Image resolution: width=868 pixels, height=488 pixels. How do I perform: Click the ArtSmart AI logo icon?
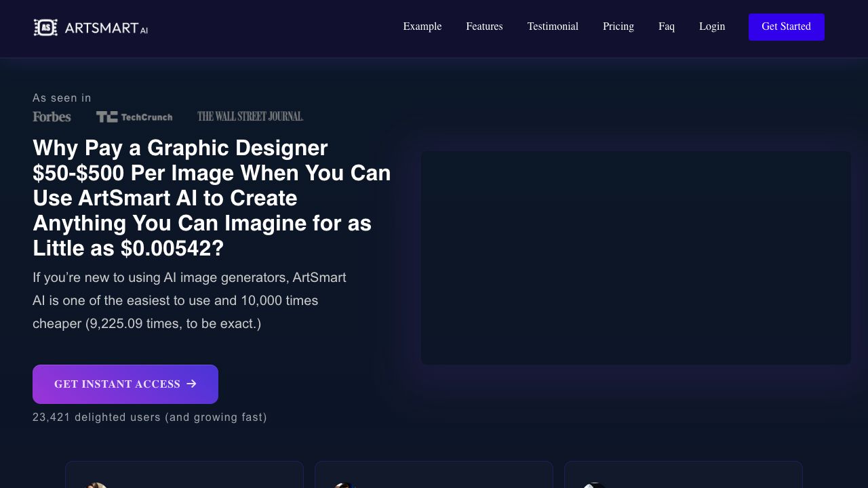45,27
